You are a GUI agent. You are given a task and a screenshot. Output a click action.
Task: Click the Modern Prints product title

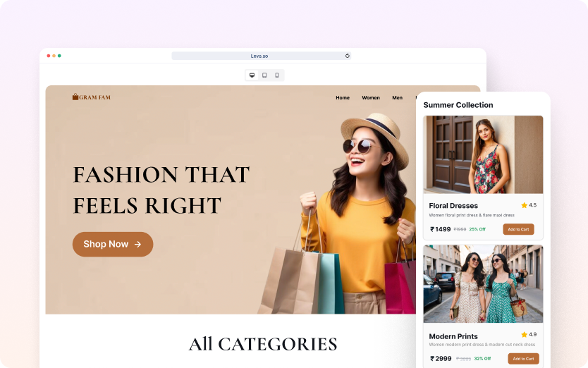[x=453, y=336]
